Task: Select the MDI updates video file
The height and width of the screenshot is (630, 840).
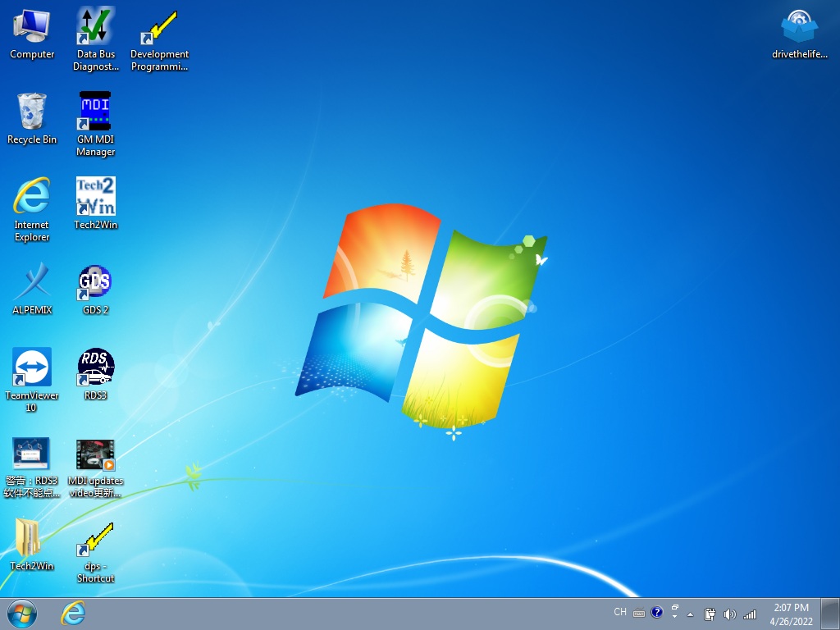Action: point(95,454)
